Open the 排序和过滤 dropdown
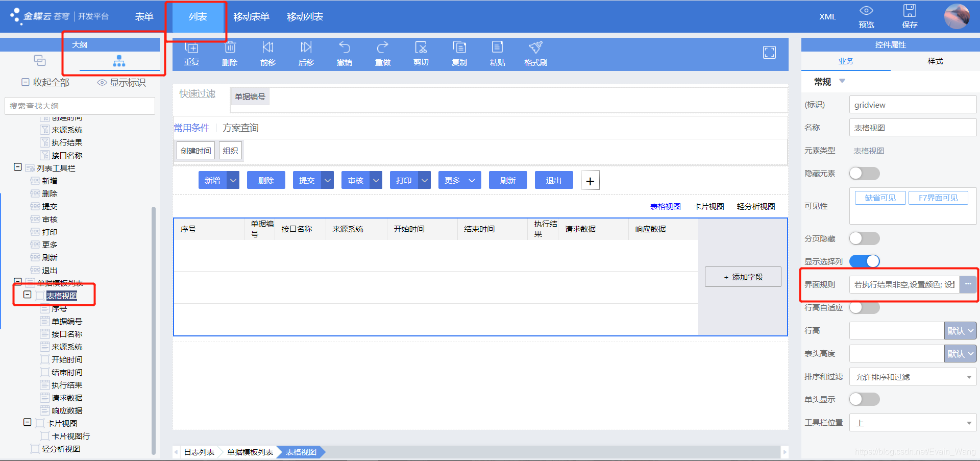Screen dimensions: 980x461 coord(913,377)
